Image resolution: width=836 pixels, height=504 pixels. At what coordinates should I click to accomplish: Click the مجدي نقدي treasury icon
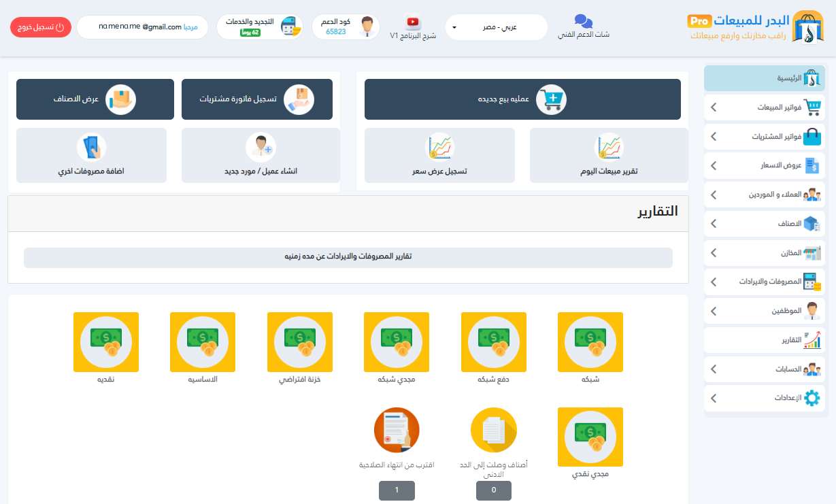coord(590,437)
